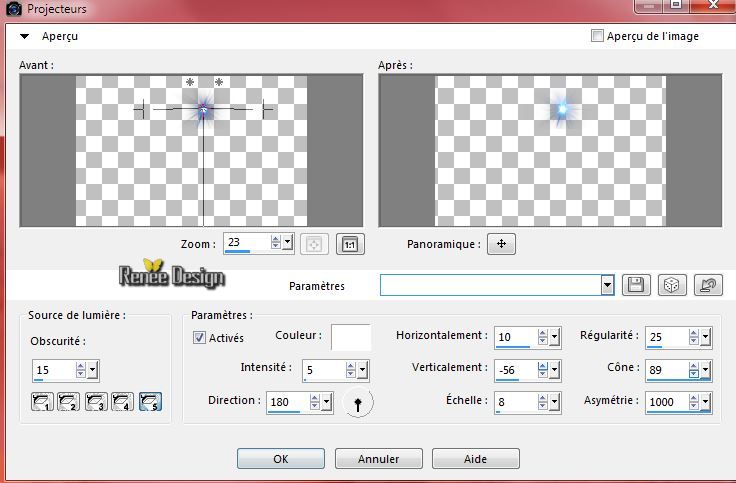
Task: Click the reset to default icon
Action: click(x=708, y=285)
